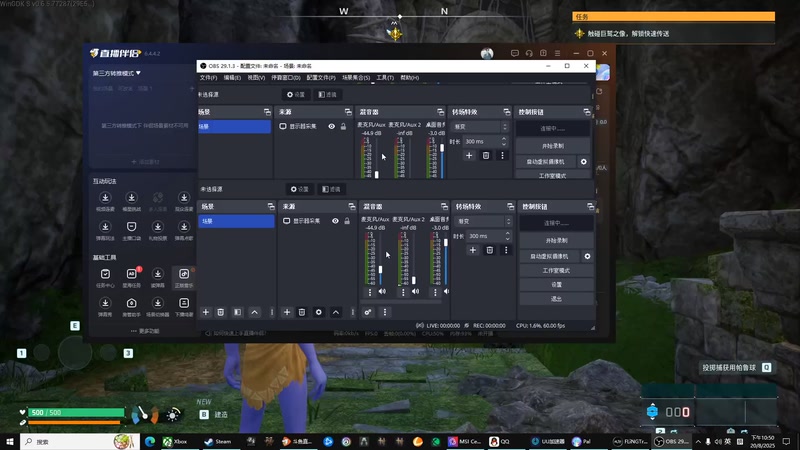This screenshot has width=800, height=450.
Task: Open 渐变 transition dropdown in lower dock
Action: click(x=483, y=221)
